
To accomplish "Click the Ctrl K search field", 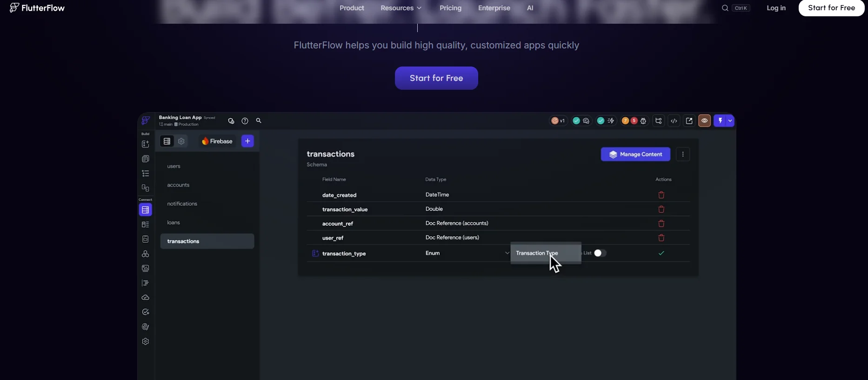I will tap(735, 8).
